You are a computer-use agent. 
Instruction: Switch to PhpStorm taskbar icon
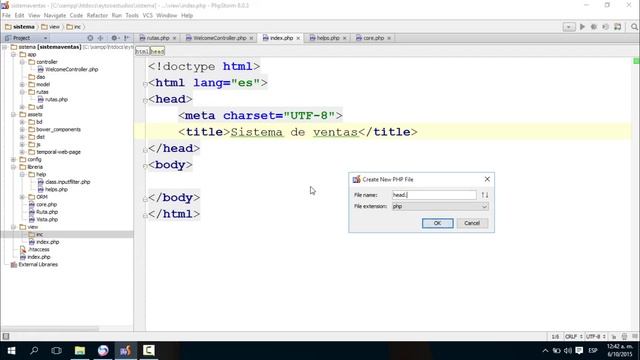click(125, 351)
